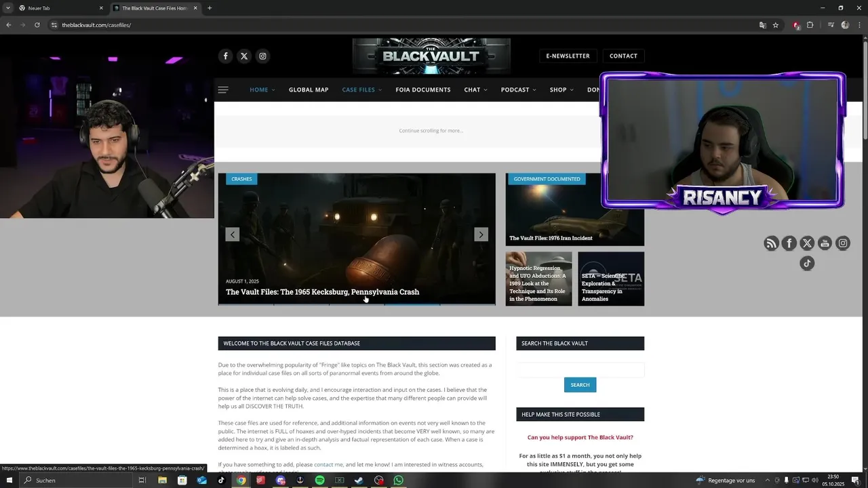
Task: Click the Windows taskbar Suchen search box
Action: click(75, 480)
